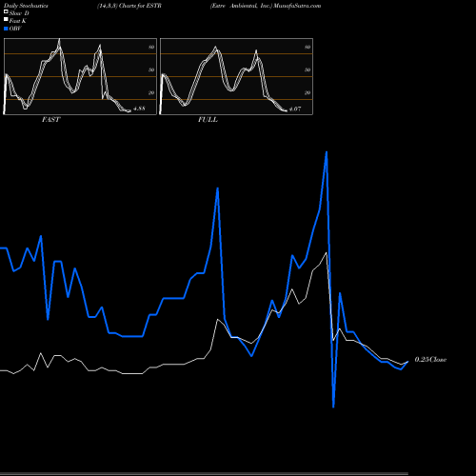Click the highest white Close line peak
The width and height of the screenshot is (476, 476).
(x=327, y=253)
